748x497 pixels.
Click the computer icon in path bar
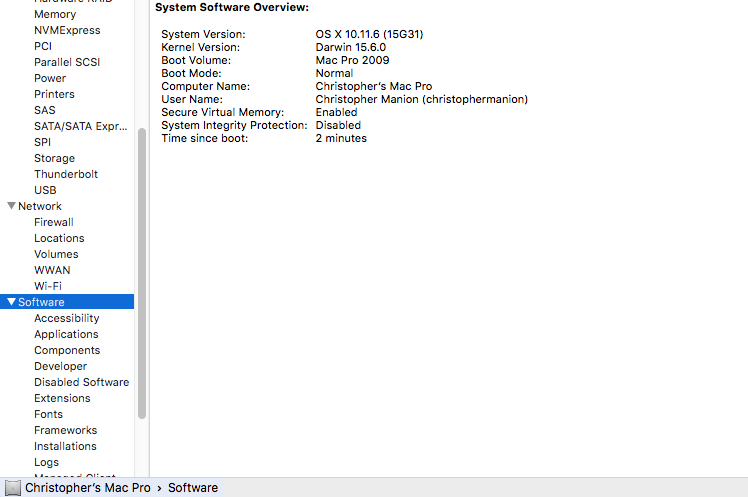[x=13, y=488]
